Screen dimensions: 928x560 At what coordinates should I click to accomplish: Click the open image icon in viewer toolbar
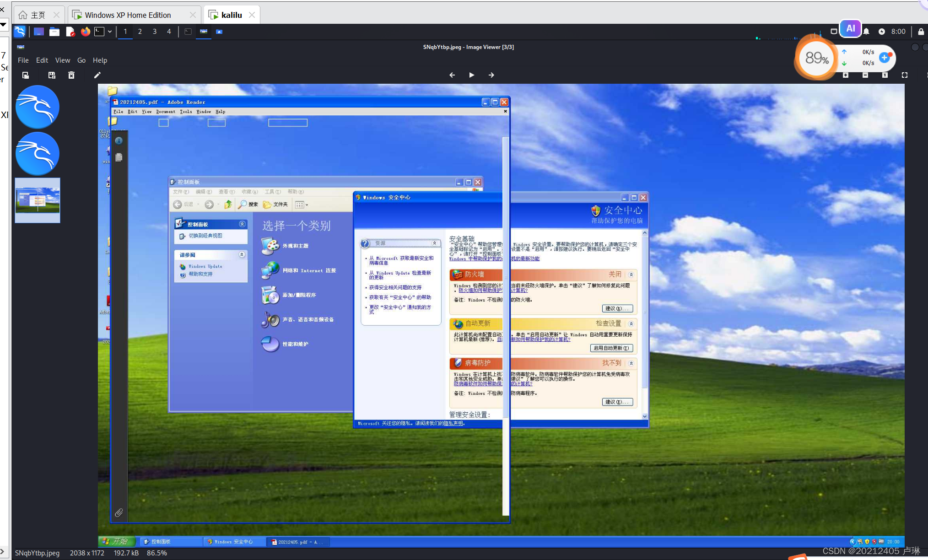click(x=26, y=75)
